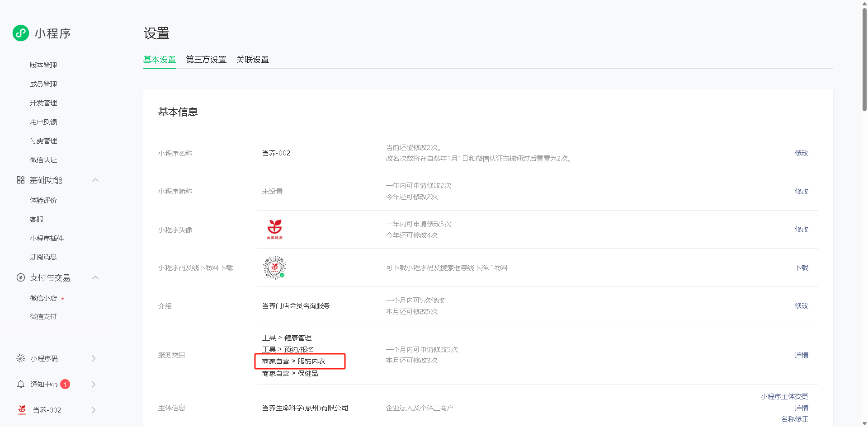The height and width of the screenshot is (427, 868).
Task: Open 版本管理 in the sidebar
Action: 43,65
